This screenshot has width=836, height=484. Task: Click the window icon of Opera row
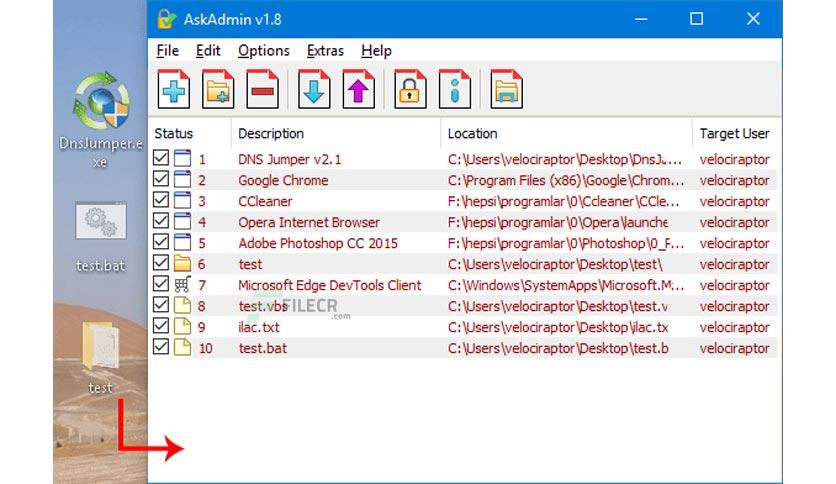tap(182, 222)
